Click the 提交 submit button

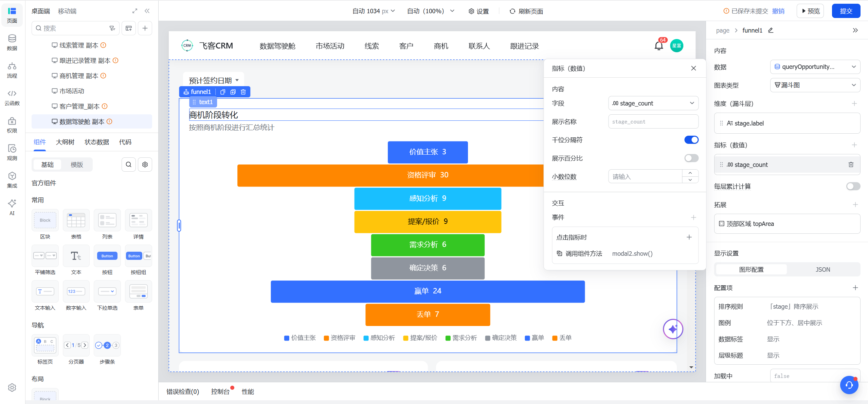846,11
